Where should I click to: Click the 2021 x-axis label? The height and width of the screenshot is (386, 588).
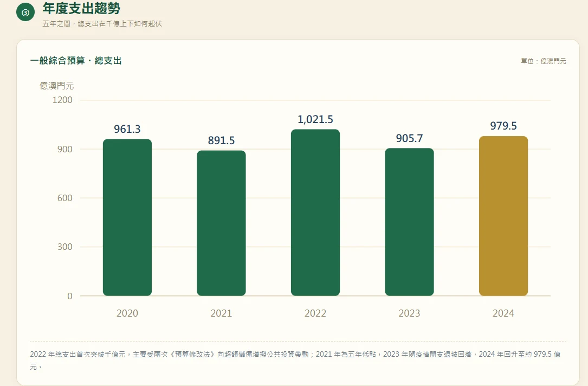[221, 313]
